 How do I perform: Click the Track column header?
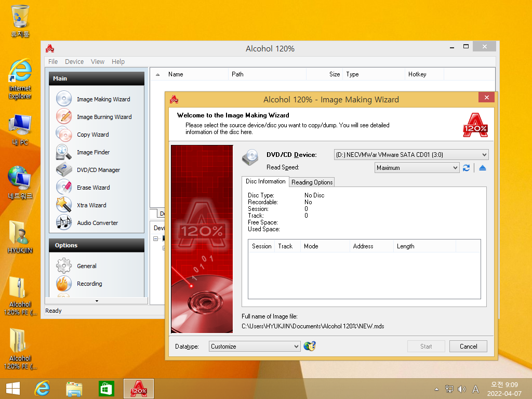[x=288, y=246]
